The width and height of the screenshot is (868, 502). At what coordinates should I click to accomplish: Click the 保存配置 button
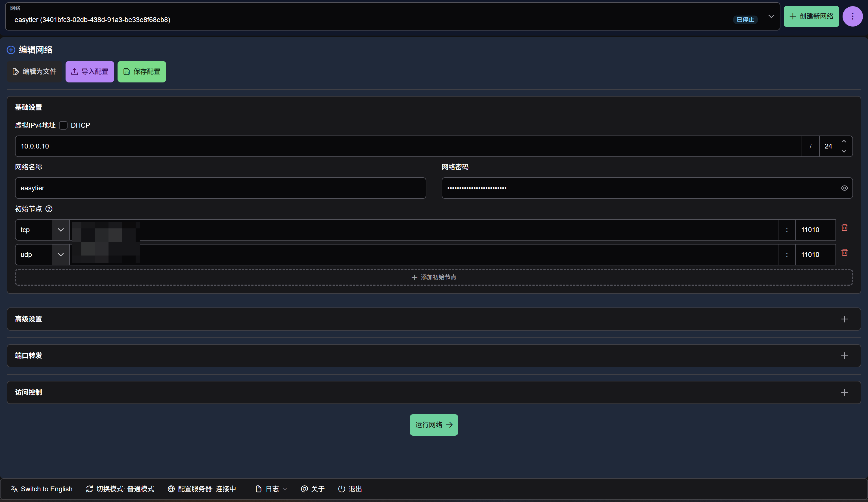[142, 71]
